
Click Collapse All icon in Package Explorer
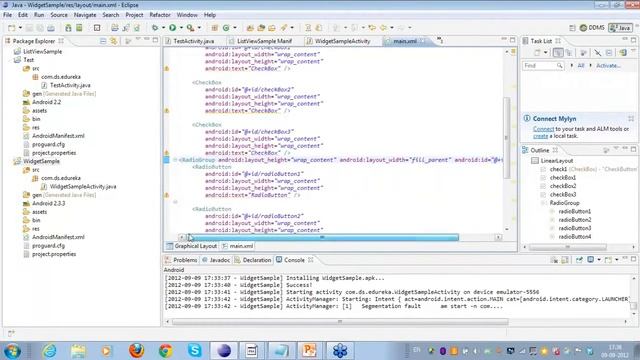(x=103, y=41)
